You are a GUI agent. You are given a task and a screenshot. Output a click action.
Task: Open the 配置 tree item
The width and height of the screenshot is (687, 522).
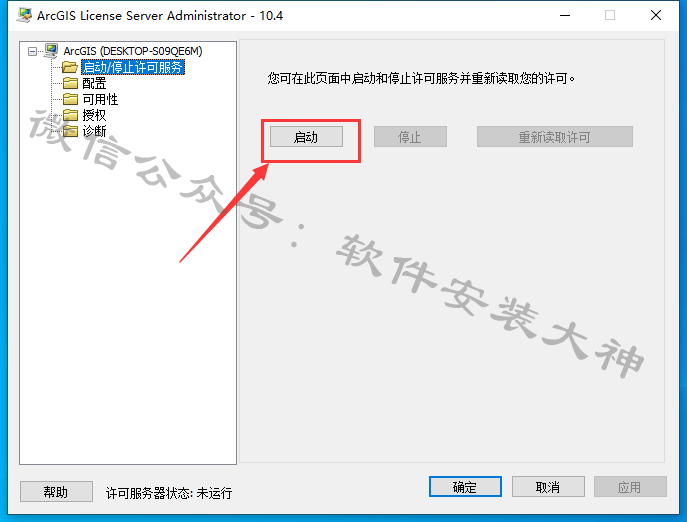94,83
